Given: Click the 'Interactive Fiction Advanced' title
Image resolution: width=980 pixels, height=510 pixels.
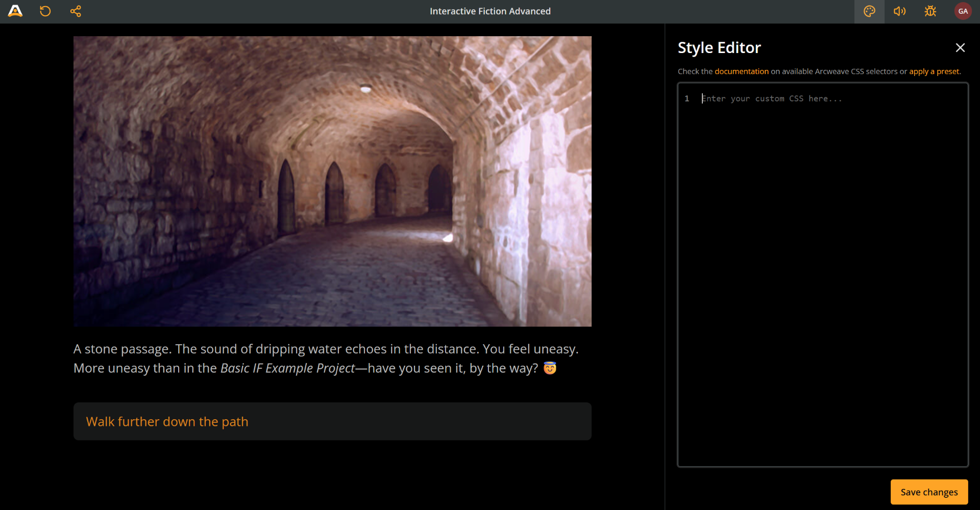Looking at the screenshot, I should click(x=490, y=11).
